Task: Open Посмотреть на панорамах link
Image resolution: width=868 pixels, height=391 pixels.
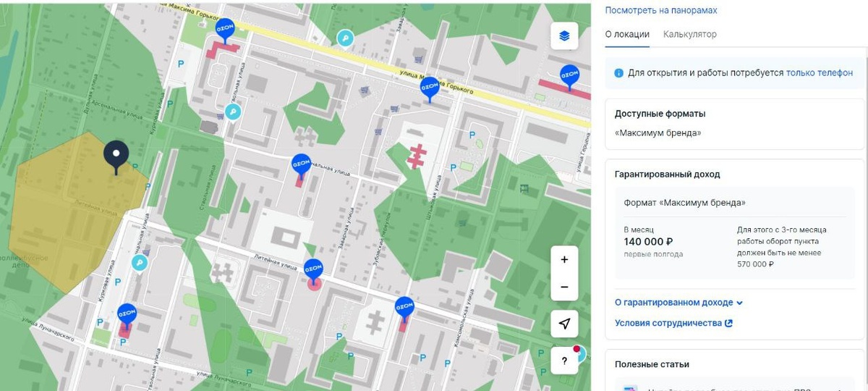Action: click(x=661, y=10)
